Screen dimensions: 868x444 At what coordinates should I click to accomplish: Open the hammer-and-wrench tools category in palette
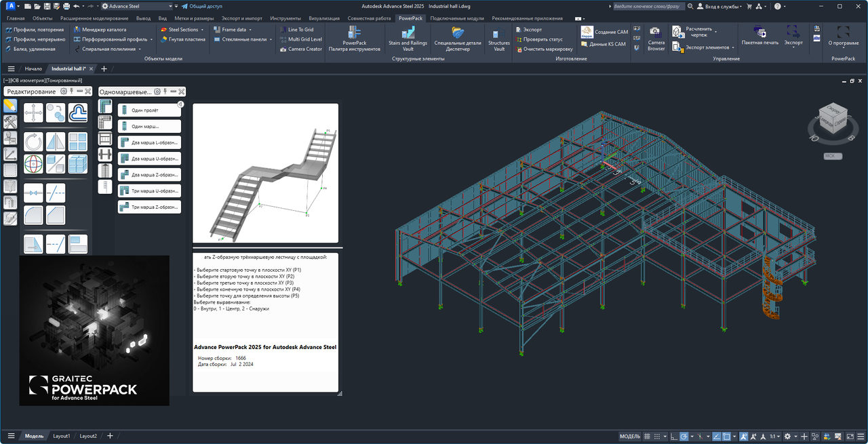point(10,122)
